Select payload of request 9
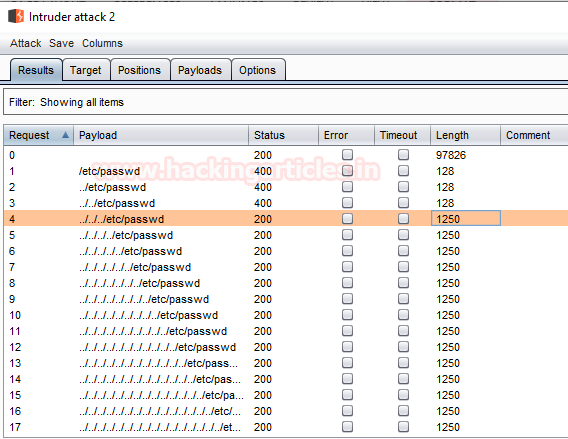The width and height of the screenshot is (568, 439). pyautogui.click(x=144, y=299)
